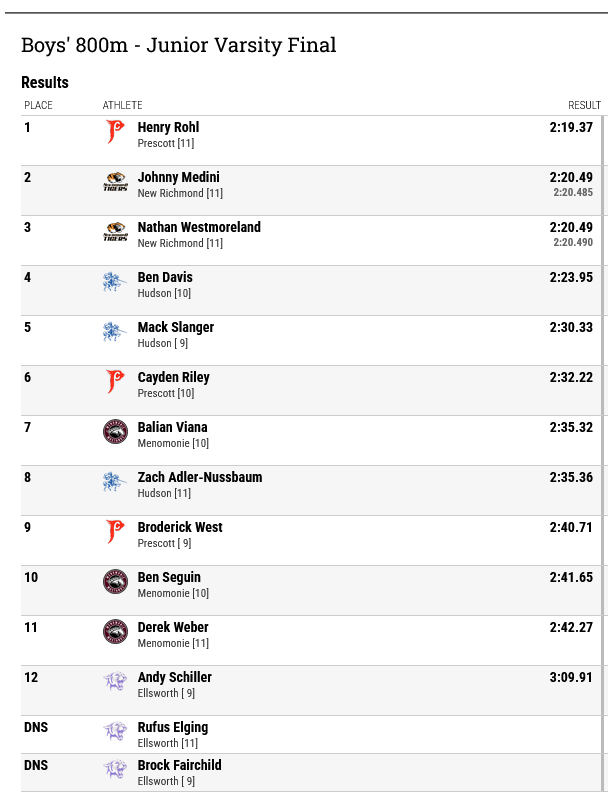Image resolution: width=608 pixels, height=800 pixels.
Task: Click Hudson logo next to Zach Adler-Nussbaum
Action: tap(115, 482)
